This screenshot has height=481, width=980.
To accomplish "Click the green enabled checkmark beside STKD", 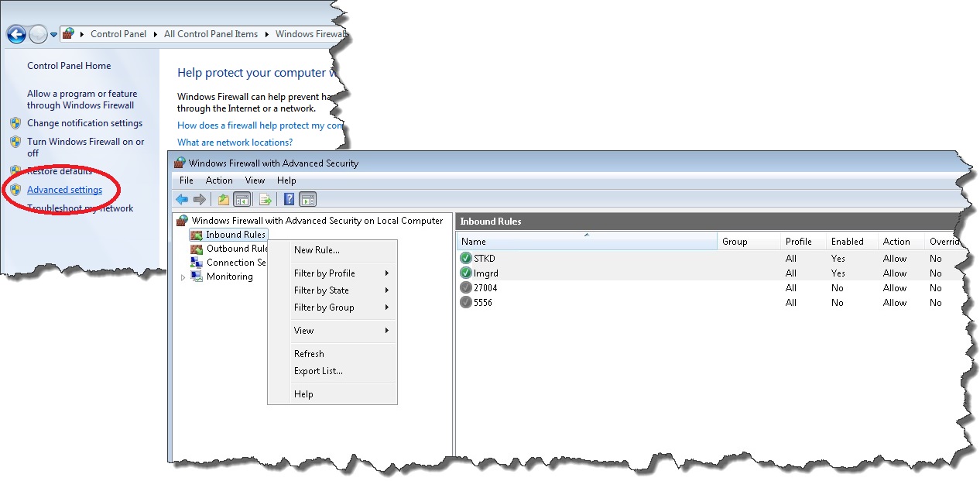I will coord(465,258).
